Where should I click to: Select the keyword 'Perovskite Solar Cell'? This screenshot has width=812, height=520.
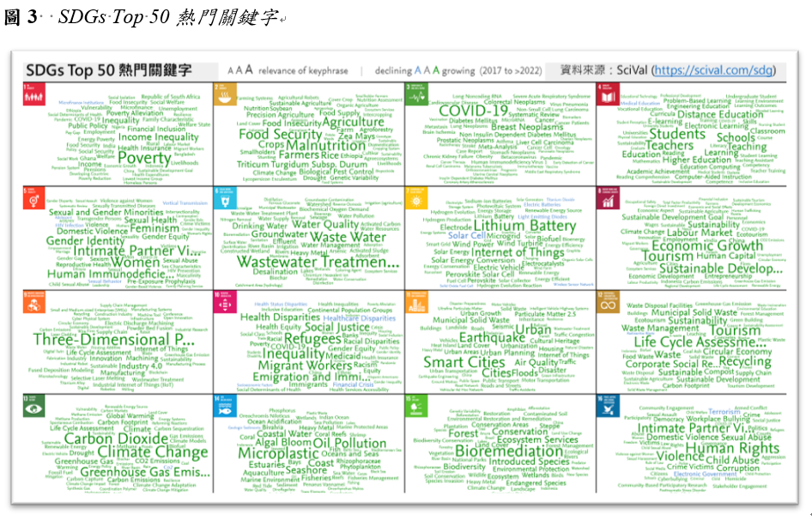[480, 274]
